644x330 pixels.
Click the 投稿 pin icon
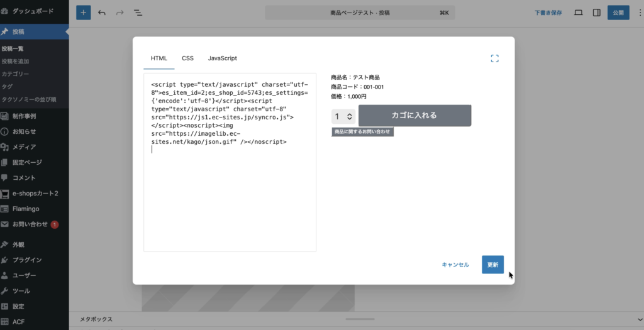point(4,31)
